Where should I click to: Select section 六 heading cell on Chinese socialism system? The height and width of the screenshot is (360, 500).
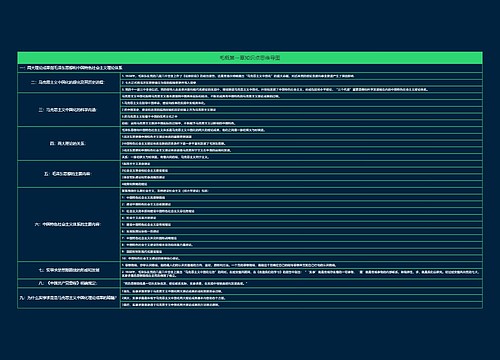tap(69, 224)
